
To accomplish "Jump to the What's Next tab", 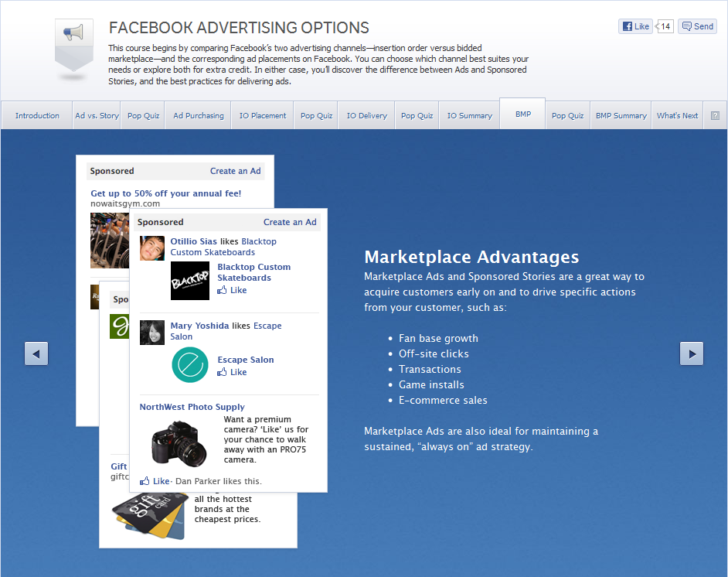I will (x=677, y=116).
